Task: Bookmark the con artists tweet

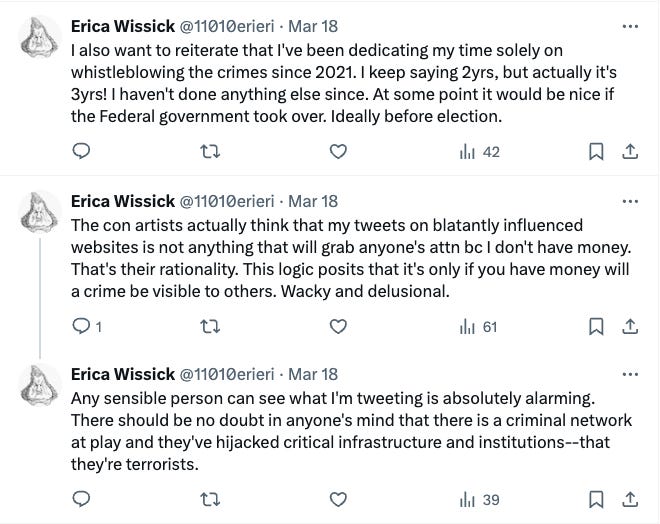Action: [596, 326]
